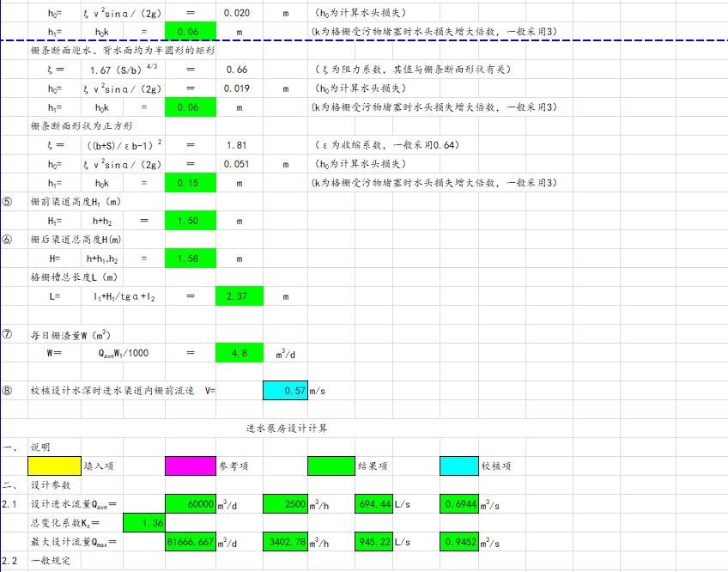The height and width of the screenshot is (572, 728).
Task: Select the 栅前渠道高度H1 (m) heading
Action: coord(76,202)
